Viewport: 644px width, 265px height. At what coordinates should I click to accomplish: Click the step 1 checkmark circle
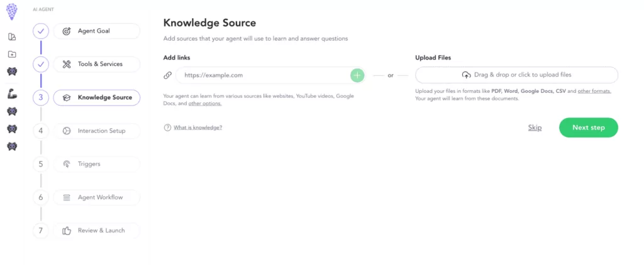pos(41,31)
